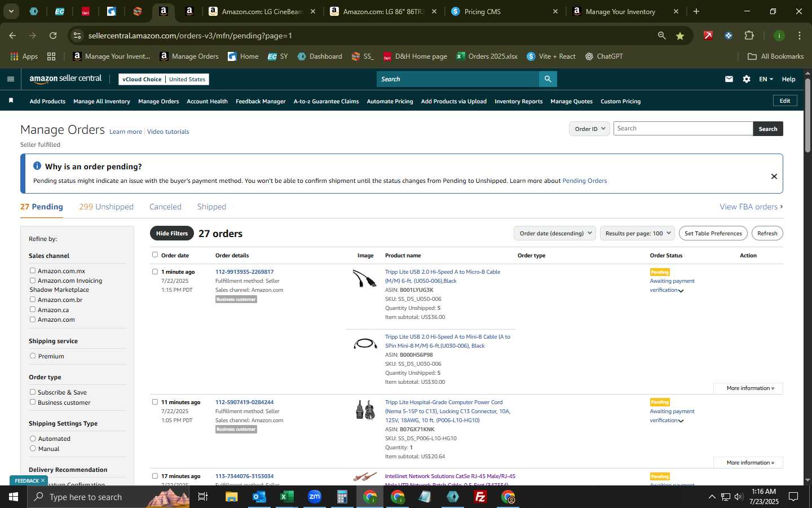Open the Seller Central settings gear

pos(747,79)
